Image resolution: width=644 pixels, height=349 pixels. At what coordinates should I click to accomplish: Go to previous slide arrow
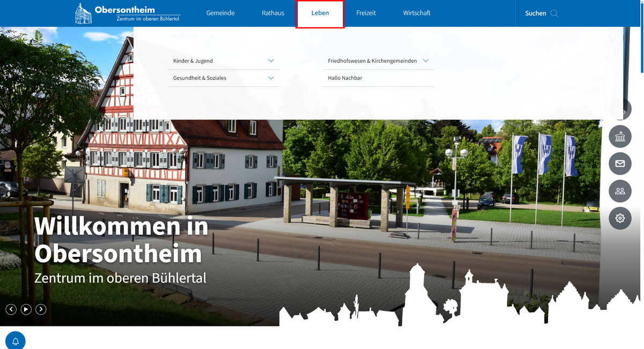coord(11,309)
